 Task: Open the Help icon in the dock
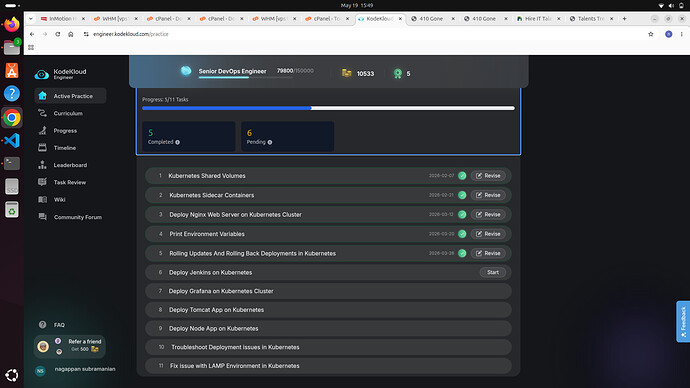[x=12, y=93]
